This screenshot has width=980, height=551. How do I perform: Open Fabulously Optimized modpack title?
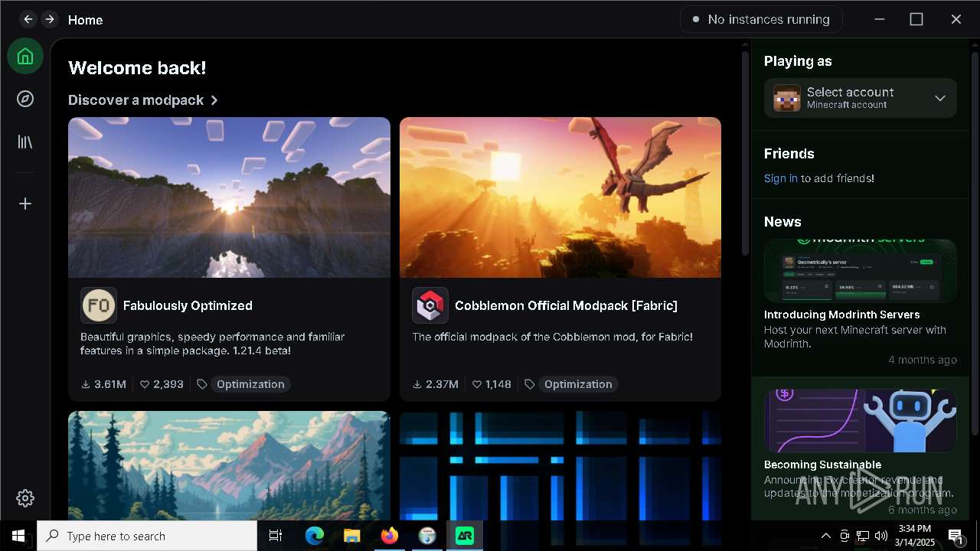coord(188,305)
